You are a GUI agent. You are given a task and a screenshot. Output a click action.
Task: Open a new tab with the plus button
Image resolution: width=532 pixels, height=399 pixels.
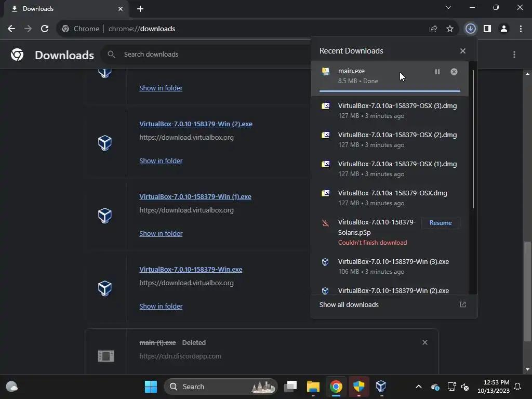coord(140,9)
